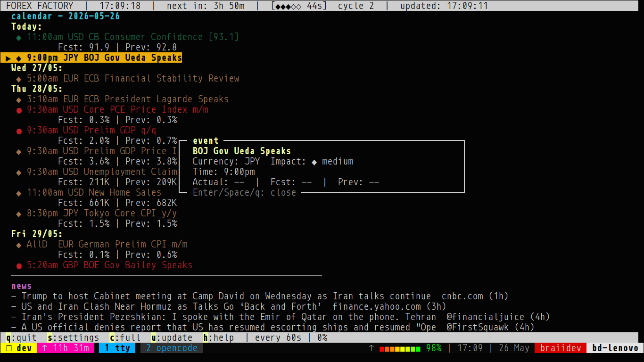
Task: Select ECB President Lagarde Speaks event
Action: point(123,99)
